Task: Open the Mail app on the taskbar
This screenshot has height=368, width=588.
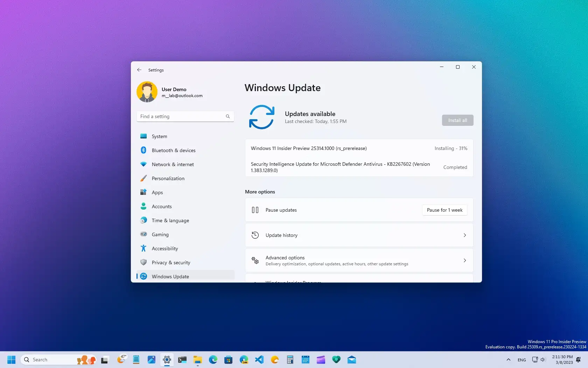Action: coord(352,360)
